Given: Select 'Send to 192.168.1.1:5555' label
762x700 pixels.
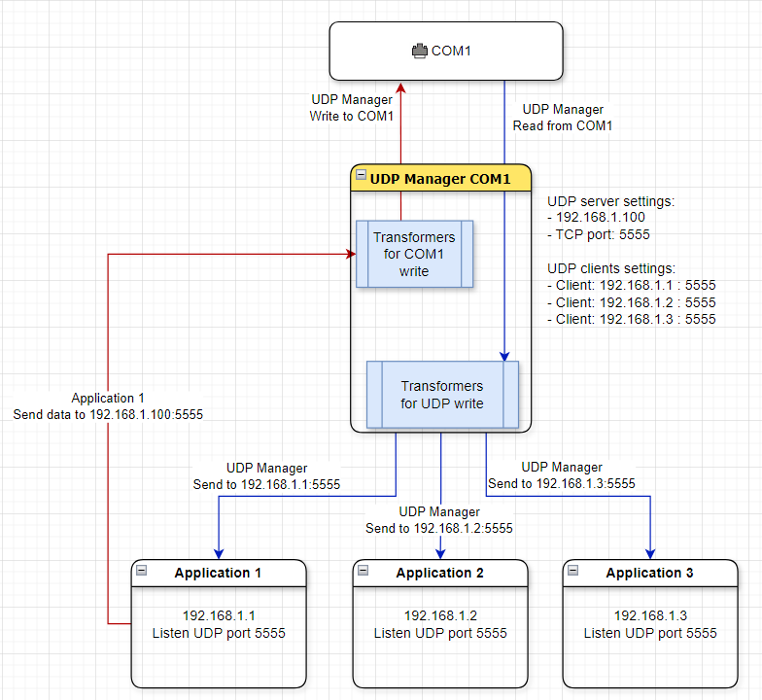Looking at the screenshot, I should coord(266,484).
